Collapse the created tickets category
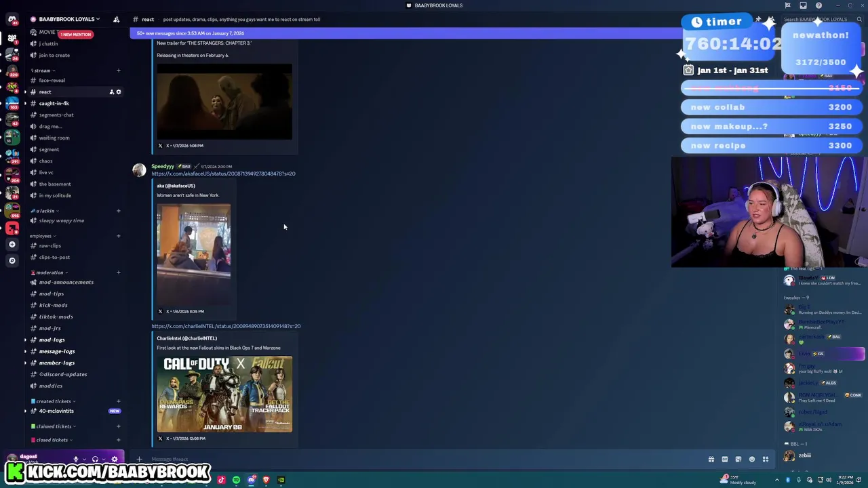This screenshot has width=868, height=488. pos(52,401)
